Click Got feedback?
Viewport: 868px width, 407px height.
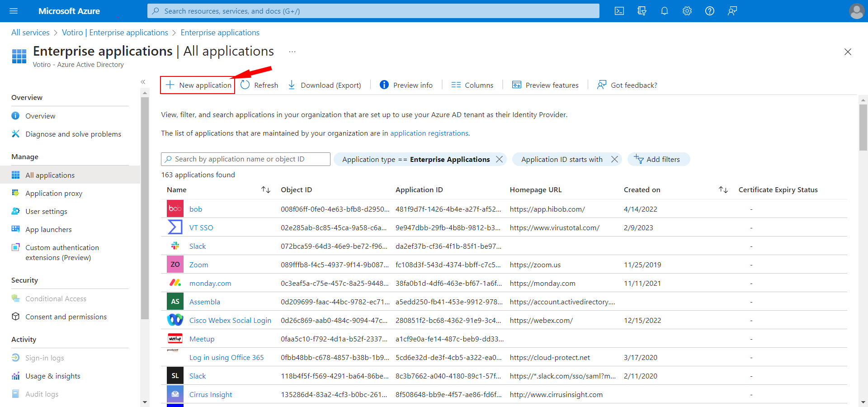[x=627, y=85]
